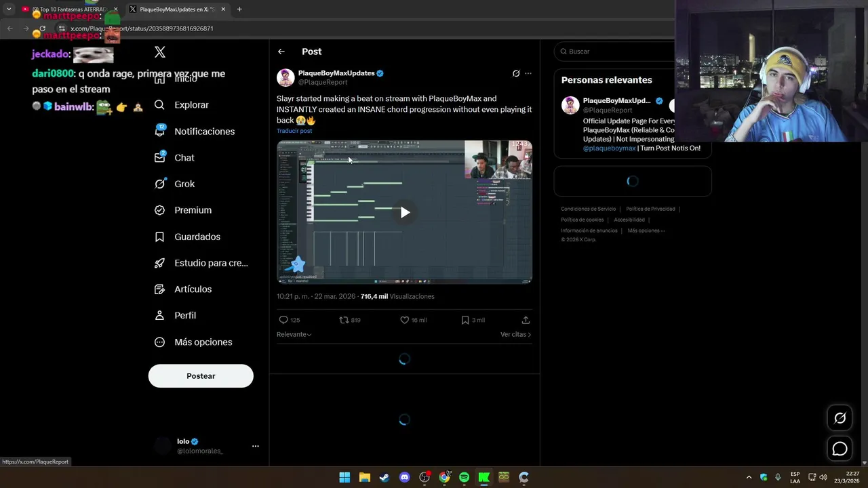This screenshot has height=488, width=868.
Task: Expand Más opciones in sidebar
Action: click(x=193, y=342)
